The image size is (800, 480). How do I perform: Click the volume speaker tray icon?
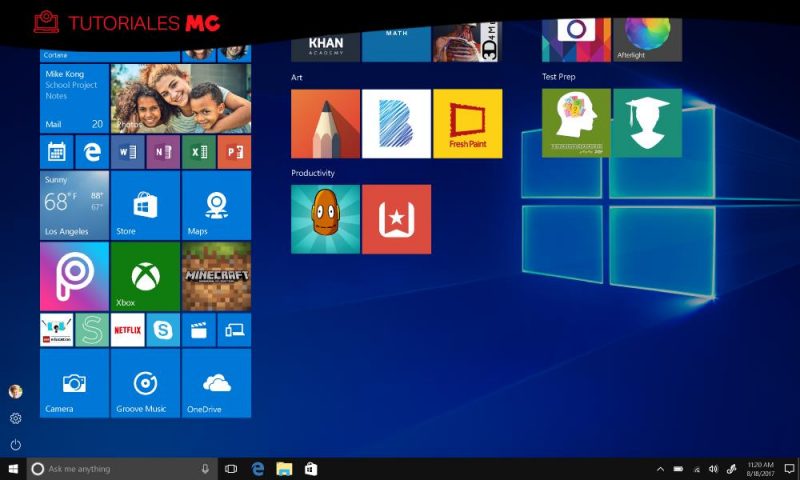713,469
